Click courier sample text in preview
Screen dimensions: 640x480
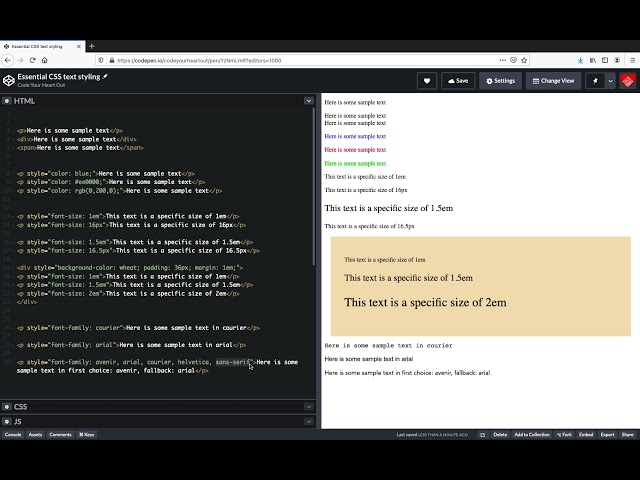point(388,345)
